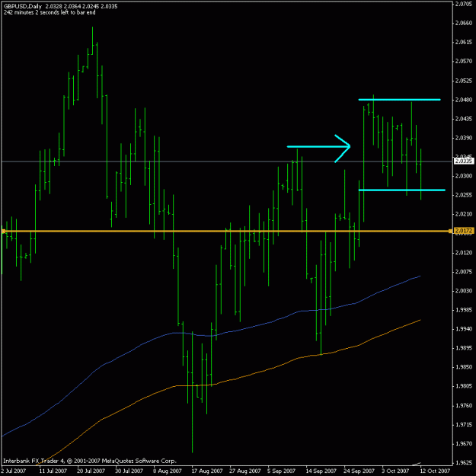Click the 2.0030 price axis label
The height and width of the screenshot is (476, 476).
coord(464,291)
